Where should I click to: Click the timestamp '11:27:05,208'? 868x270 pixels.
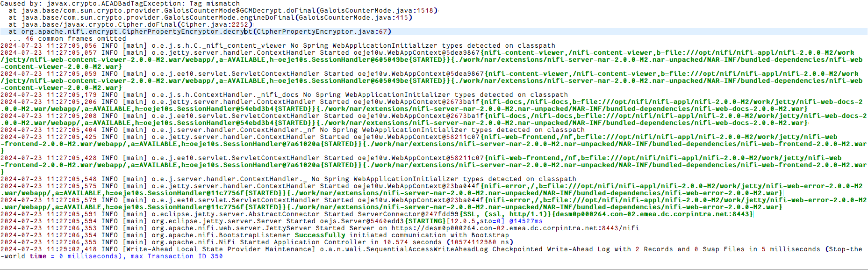(72, 116)
